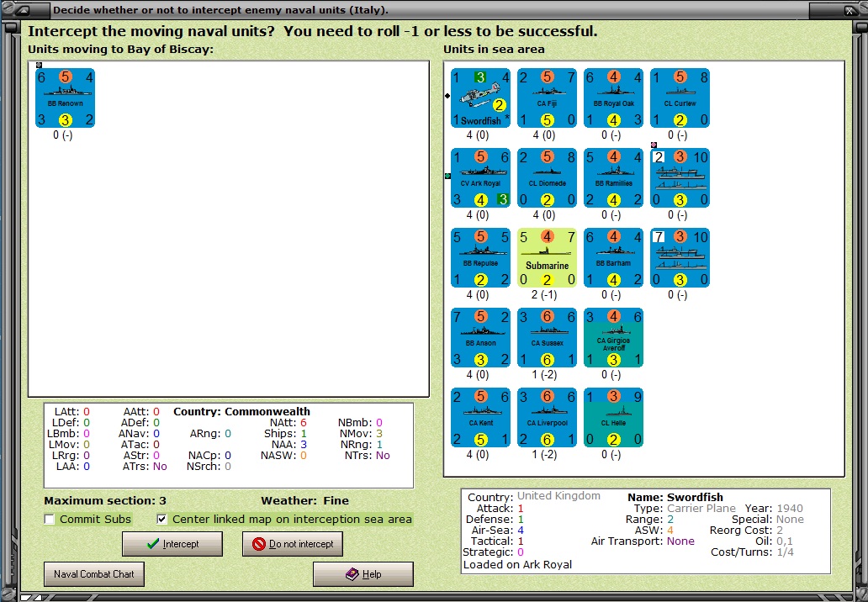Click the CL Helle light cruiser counter
Image resolution: width=868 pixels, height=602 pixels.
(613, 417)
